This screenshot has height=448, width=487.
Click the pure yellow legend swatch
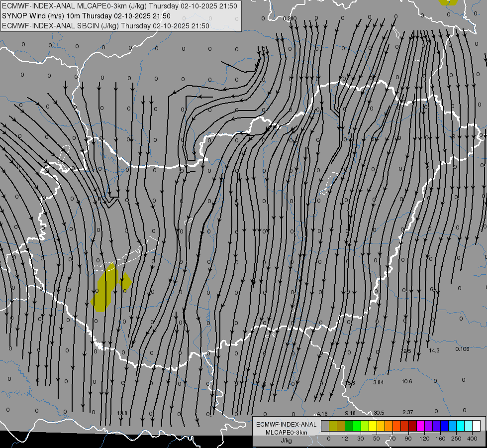[x=373, y=426]
